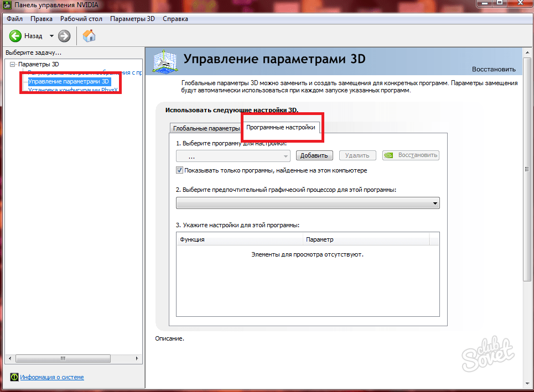Click the green system information icon
The height and width of the screenshot is (392, 534).
pos(14,377)
